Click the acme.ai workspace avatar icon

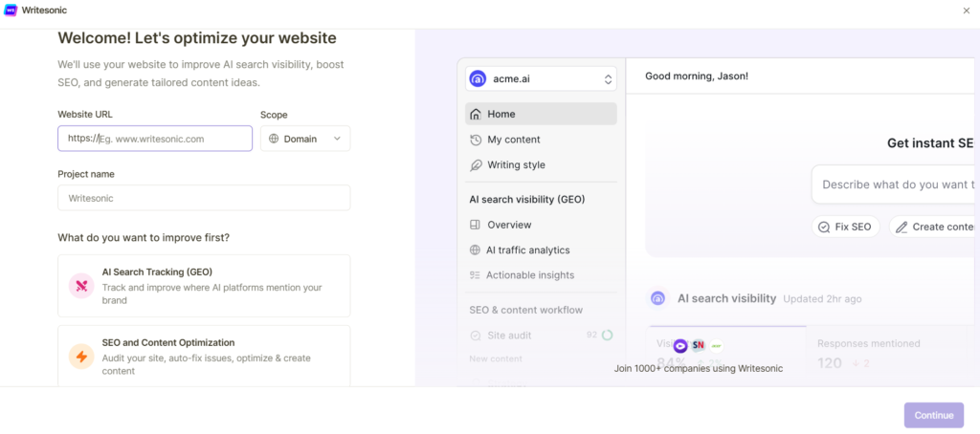(x=478, y=78)
